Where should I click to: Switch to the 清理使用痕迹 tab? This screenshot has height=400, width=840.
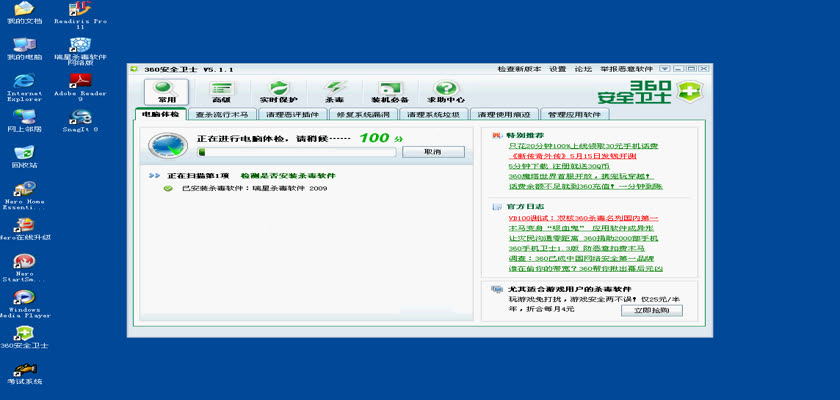coord(504,115)
